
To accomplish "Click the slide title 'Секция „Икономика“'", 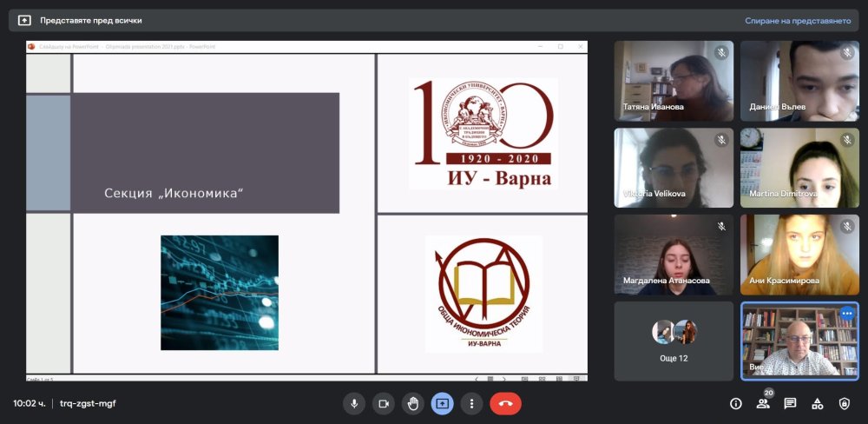I will coord(174,194).
